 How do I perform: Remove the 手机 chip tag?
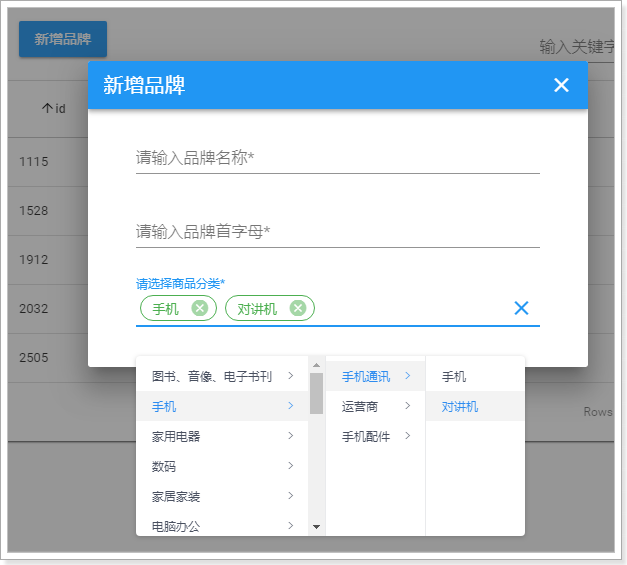[199, 308]
